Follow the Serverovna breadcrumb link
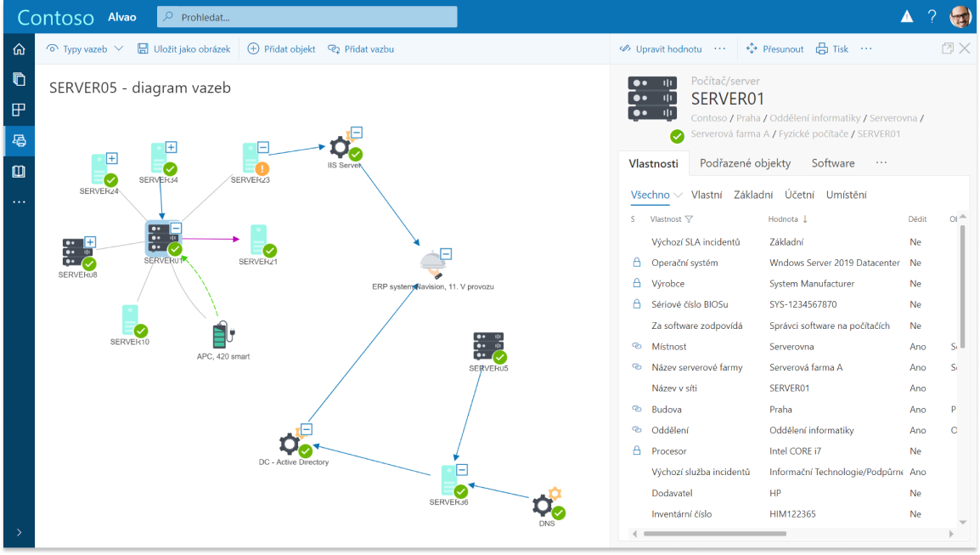The height and width of the screenshot is (555, 980). tap(893, 118)
